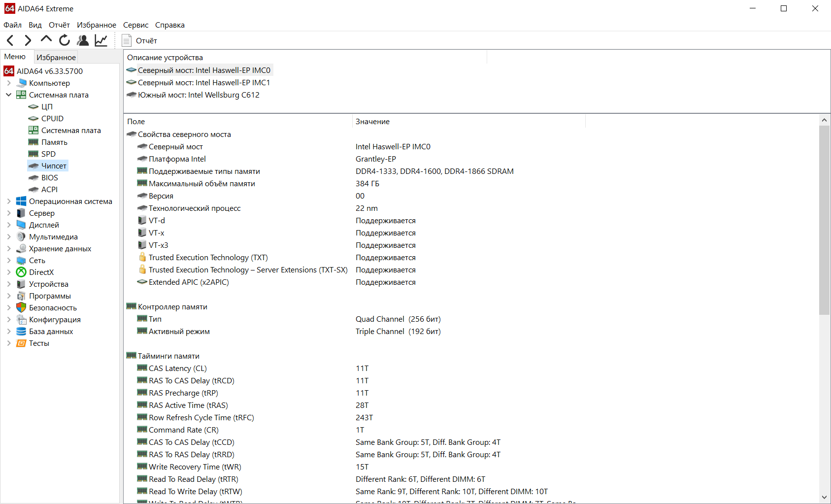
Task: Refresh the current page with the reload icon
Action: click(65, 40)
